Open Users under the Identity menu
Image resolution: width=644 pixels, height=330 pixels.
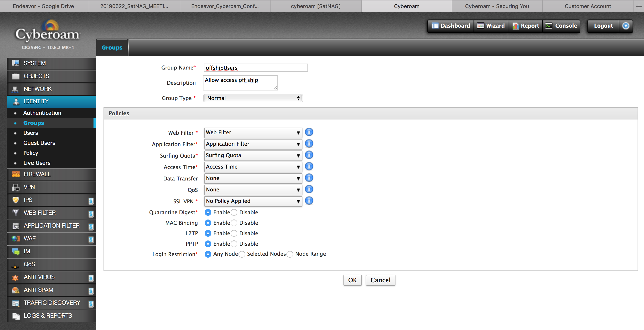31,133
